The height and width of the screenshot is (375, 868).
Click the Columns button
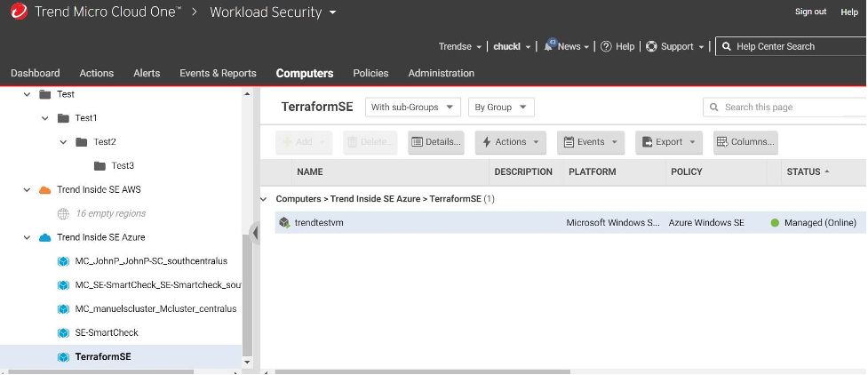(745, 142)
